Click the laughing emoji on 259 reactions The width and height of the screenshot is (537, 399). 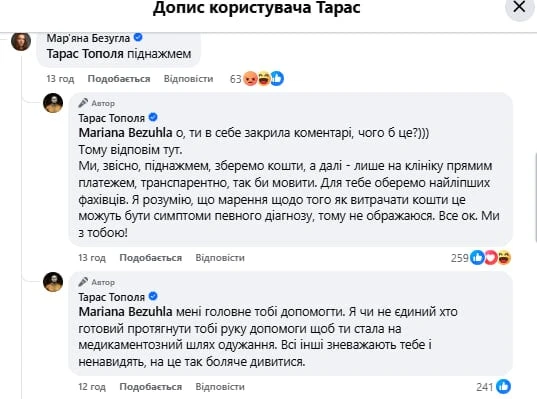(504, 258)
